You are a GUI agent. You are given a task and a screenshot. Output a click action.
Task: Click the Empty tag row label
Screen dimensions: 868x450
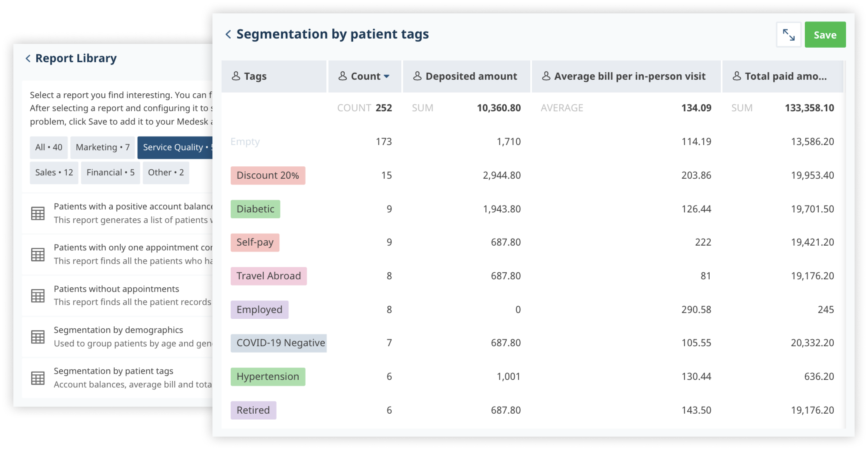(x=245, y=142)
